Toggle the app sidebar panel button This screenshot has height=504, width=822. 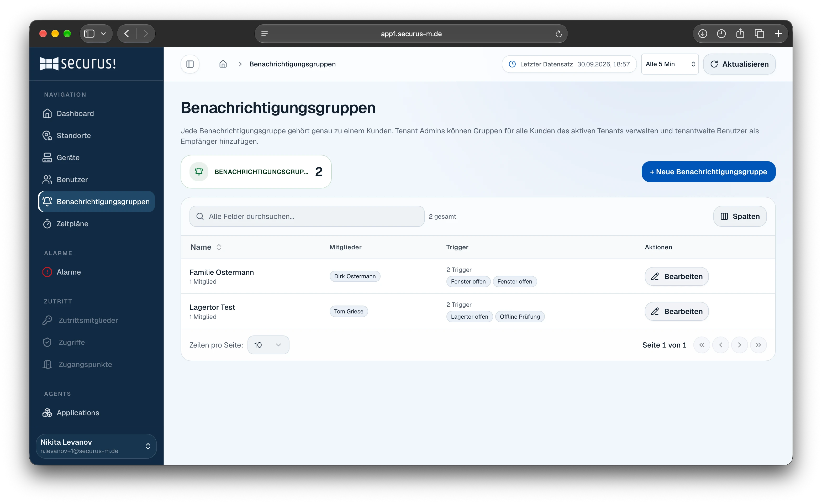(190, 64)
